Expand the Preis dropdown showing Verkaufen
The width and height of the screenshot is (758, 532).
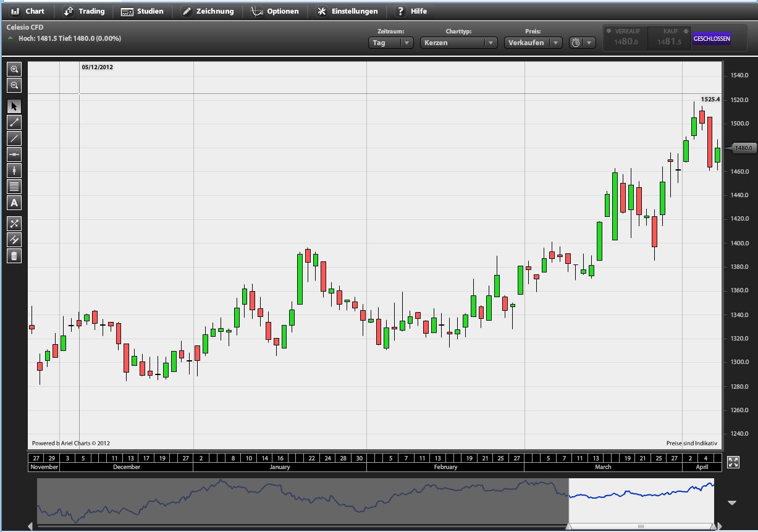(533, 43)
